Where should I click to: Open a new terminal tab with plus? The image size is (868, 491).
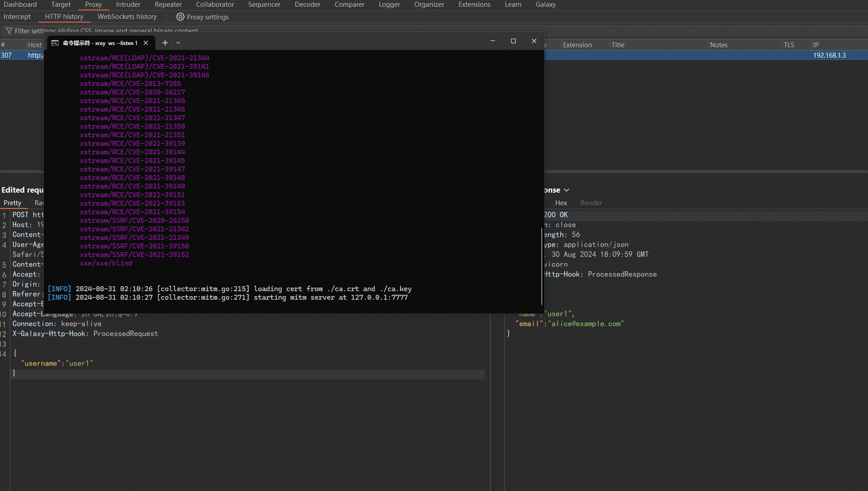pos(165,43)
